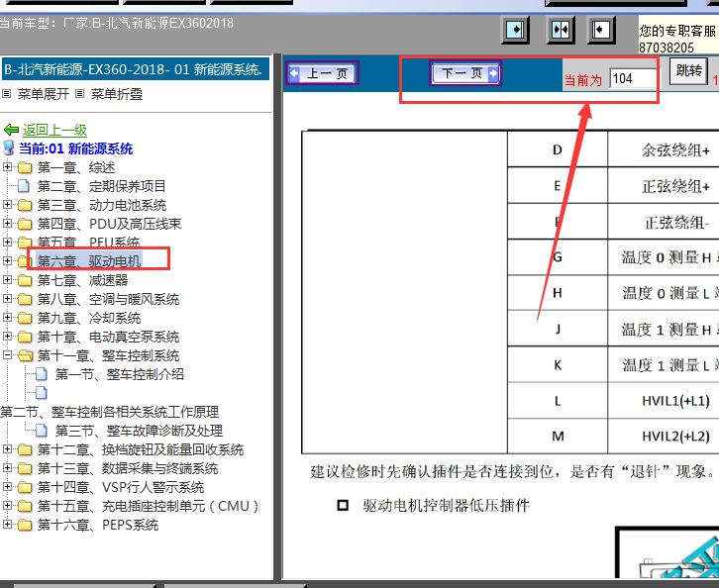Click folder icon of 第七章、减速器

click(25, 280)
